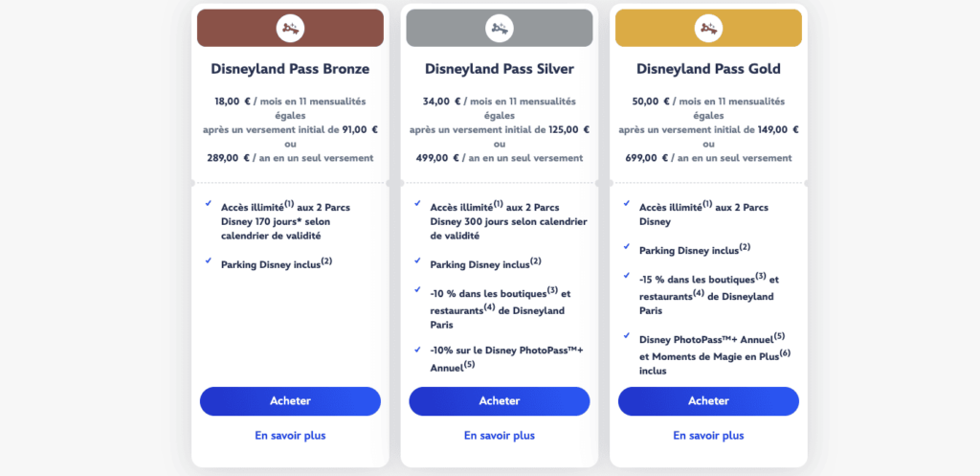Open En savoir plus for Silver pass
980x476 pixels.
click(500, 436)
